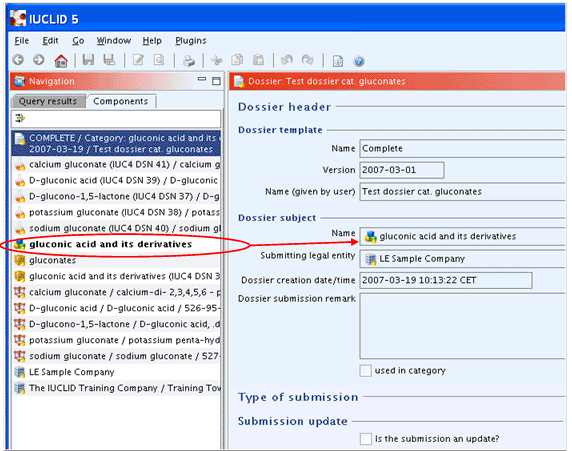This screenshot has width=572, height=451.
Task: Click the Redo toolbar icon
Action: 308,60
